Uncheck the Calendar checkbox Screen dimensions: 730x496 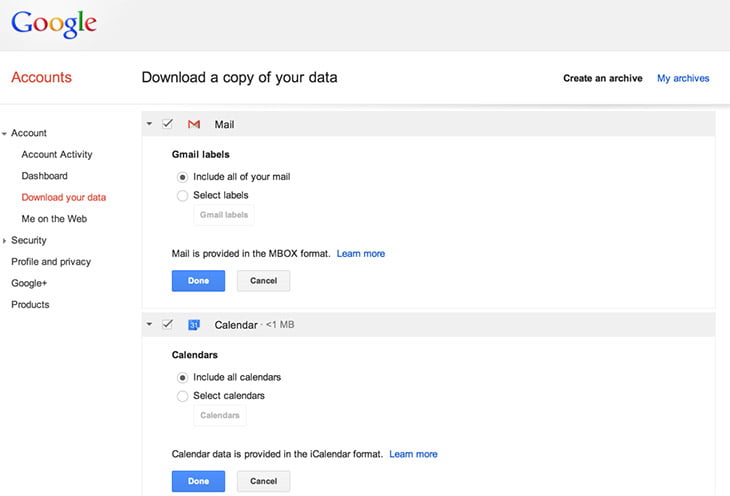(x=168, y=324)
